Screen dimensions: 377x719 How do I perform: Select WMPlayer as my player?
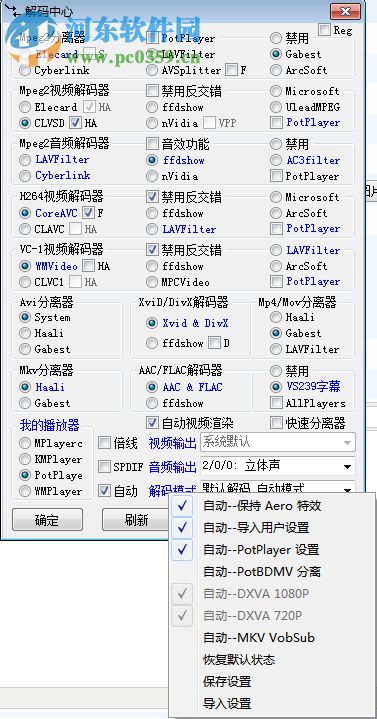[x=24, y=491]
